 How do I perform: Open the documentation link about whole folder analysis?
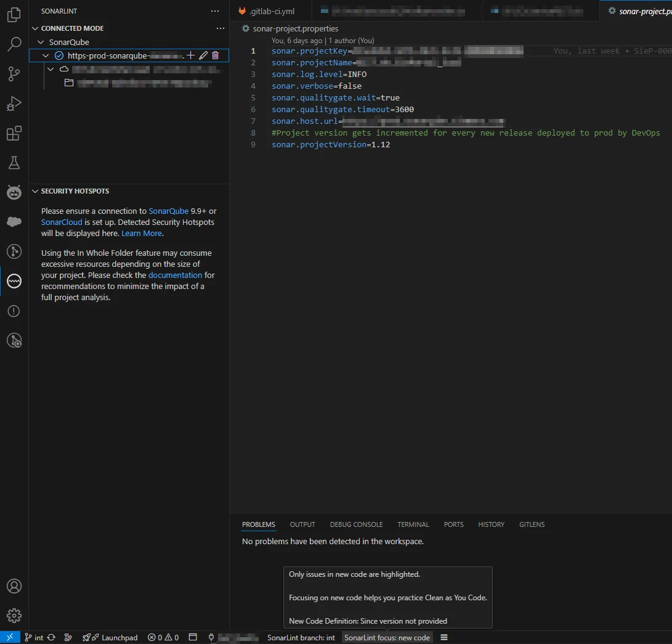tap(176, 275)
